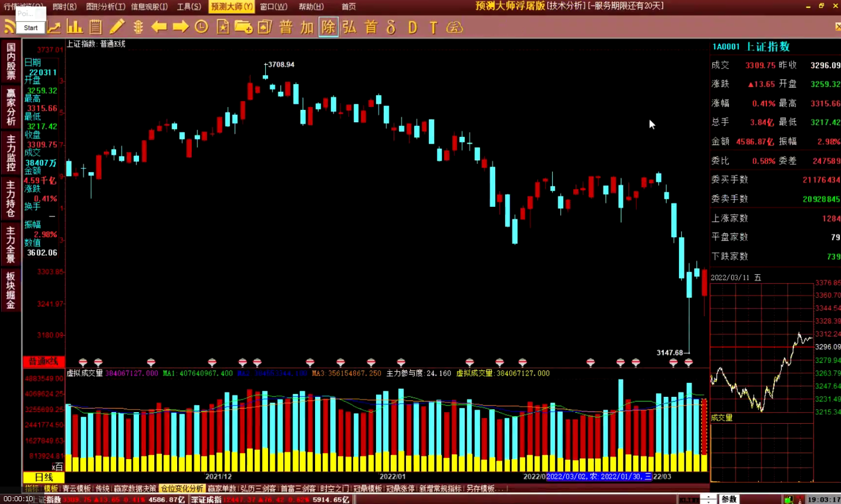The height and width of the screenshot is (504, 841).
Task: Open the 工具(S) menu
Action: pyautogui.click(x=189, y=7)
